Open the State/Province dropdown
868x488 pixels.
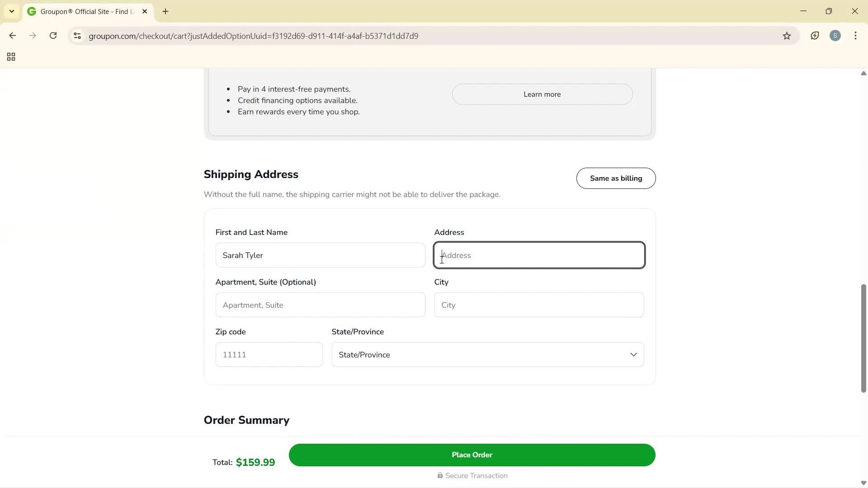[487, 355]
